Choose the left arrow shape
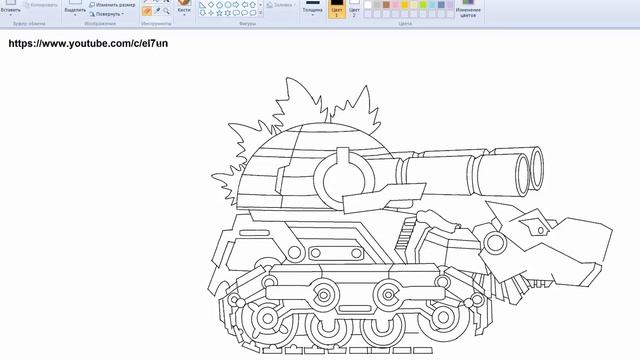 244,4
